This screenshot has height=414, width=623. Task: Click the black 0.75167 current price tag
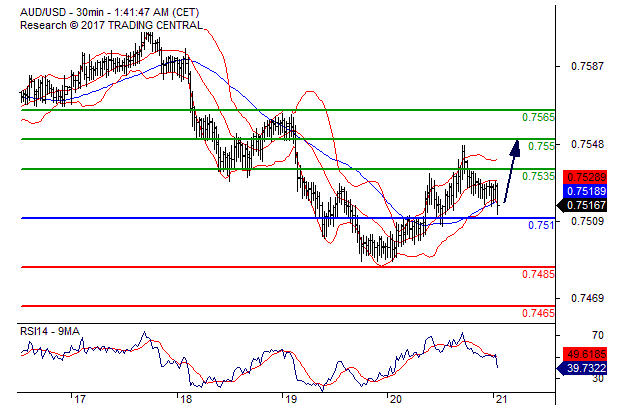(x=582, y=205)
